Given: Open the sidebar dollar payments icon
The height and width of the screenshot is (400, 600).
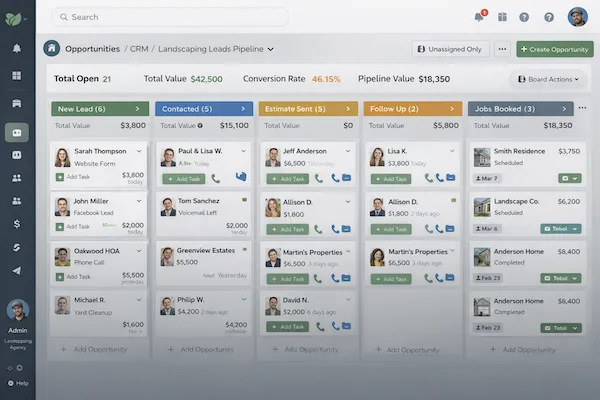Looking at the screenshot, I should tap(16, 224).
